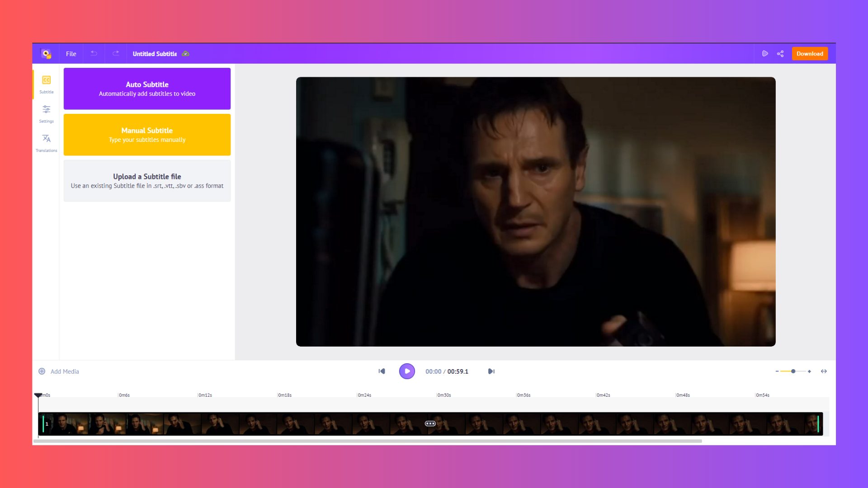This screenshot has width=868, height=488.
Task: Choose Manual Subtitle option
Action: click(x=147, y=135)
